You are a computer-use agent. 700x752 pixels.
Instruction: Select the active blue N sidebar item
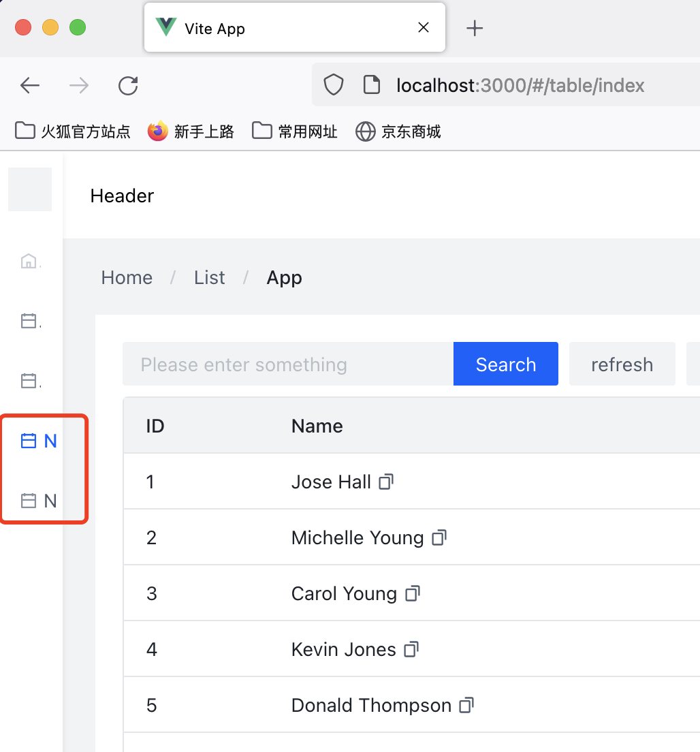click(38, 441)
